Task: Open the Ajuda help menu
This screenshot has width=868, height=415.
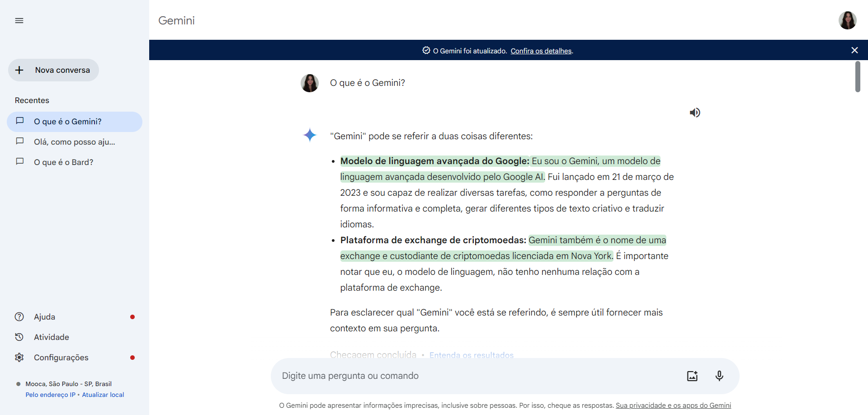Action: tap(75, 317)
